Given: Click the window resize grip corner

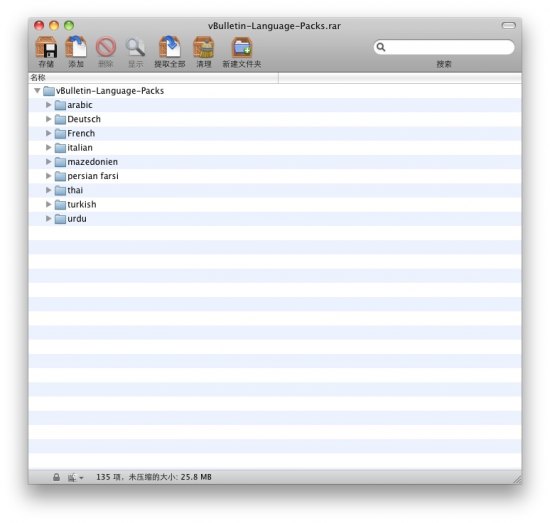Looking at the screenshot, I should tap(517, 480).
